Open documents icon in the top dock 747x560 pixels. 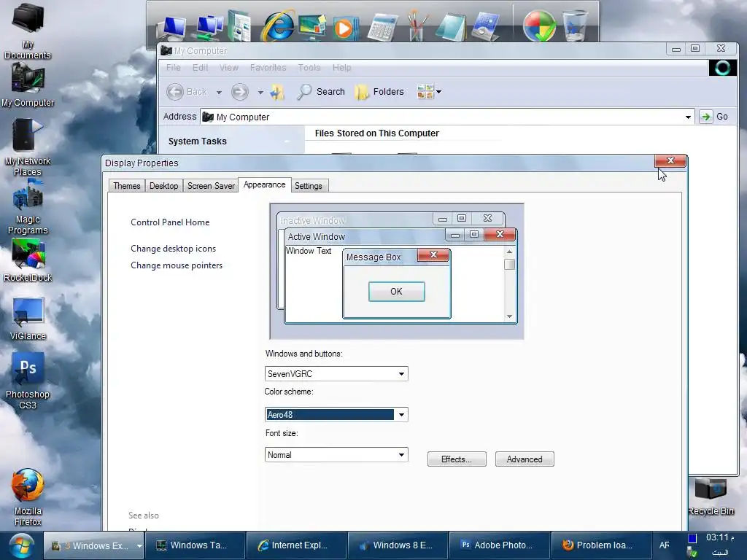(x=239, y=26)
